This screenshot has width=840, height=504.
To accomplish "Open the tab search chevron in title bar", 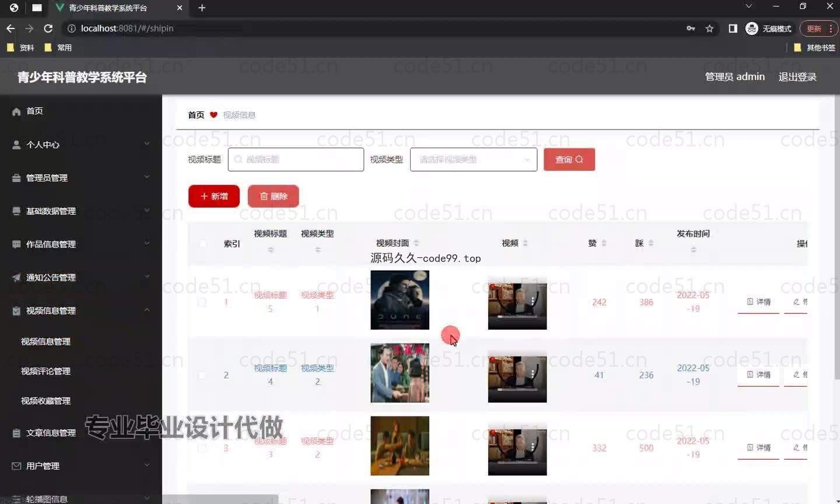I will 748,6.
